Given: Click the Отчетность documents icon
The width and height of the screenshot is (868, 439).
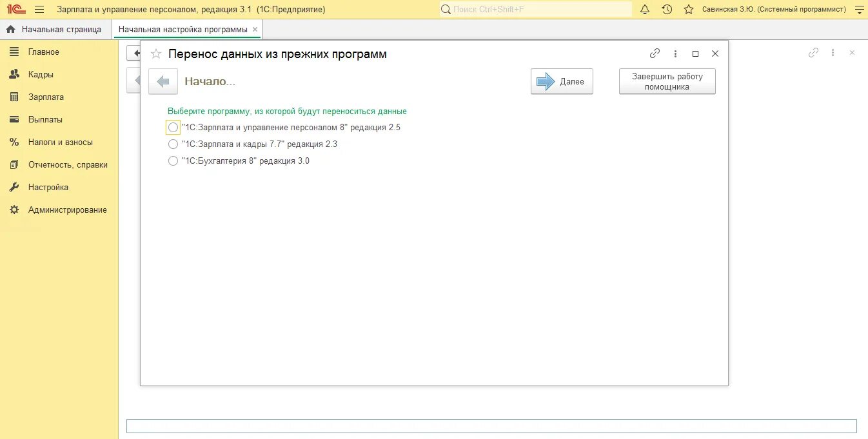Looking at the screenshot, I should (14, 164).
